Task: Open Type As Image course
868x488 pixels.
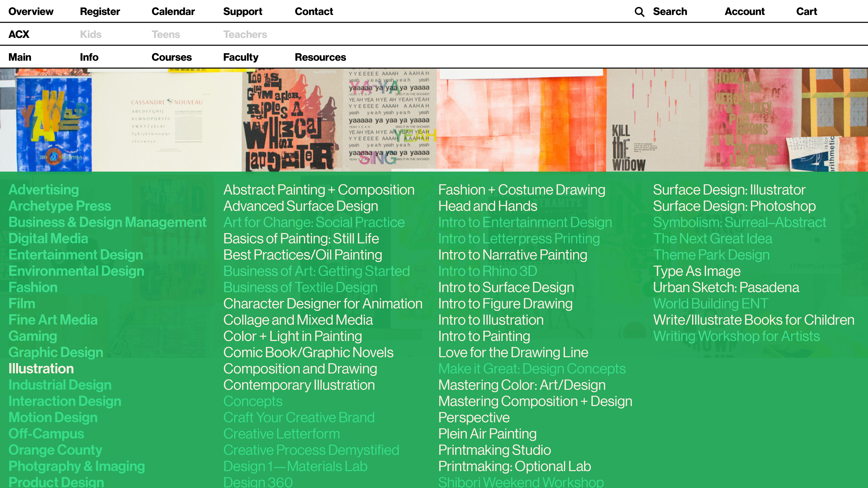Action: click(697, 271)
